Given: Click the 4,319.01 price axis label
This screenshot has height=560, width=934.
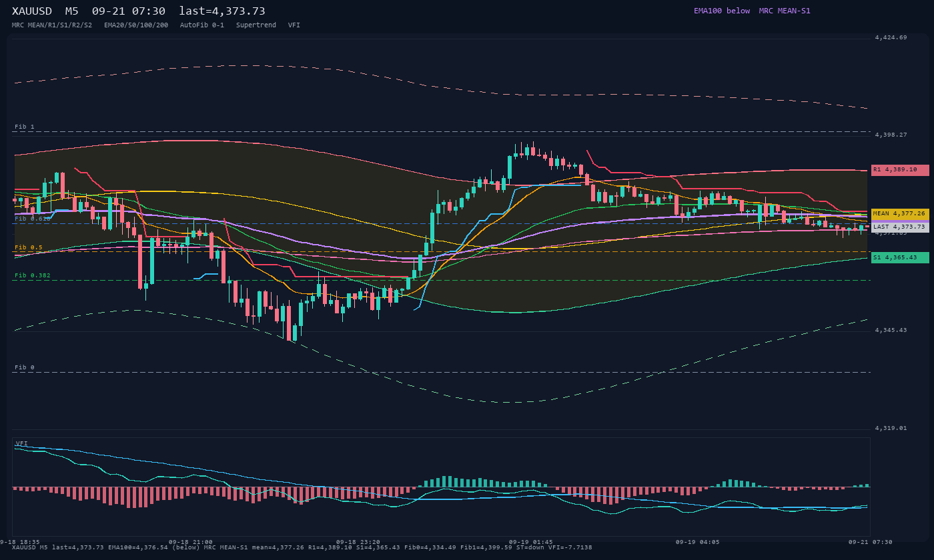Looking at the screenshot, I should click(891, 428).
